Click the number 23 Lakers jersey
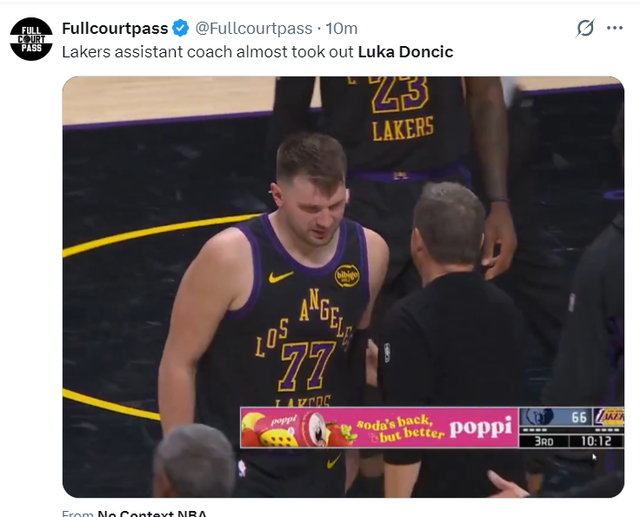 pyautogui.click(x=402, y=96)
